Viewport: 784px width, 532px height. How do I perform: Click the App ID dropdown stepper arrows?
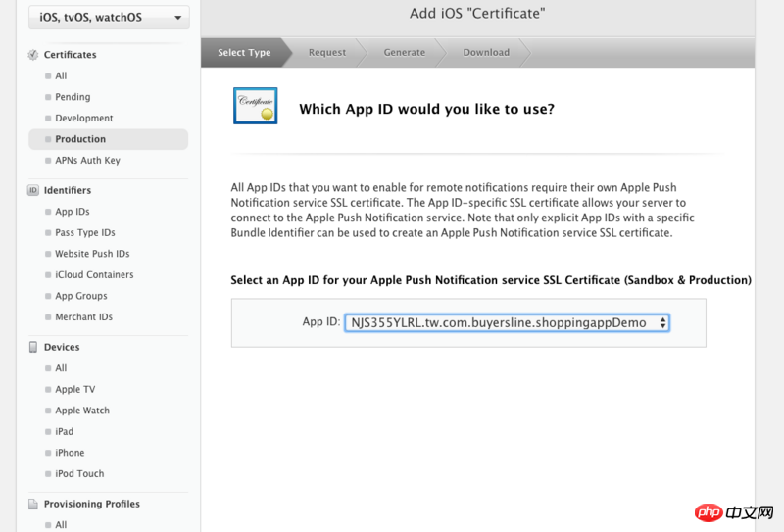662,323
